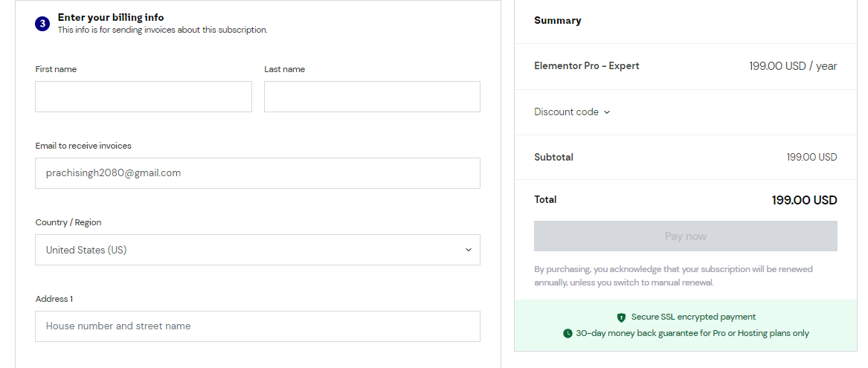Click the Enter your billing info heading

tap(111, 18)
